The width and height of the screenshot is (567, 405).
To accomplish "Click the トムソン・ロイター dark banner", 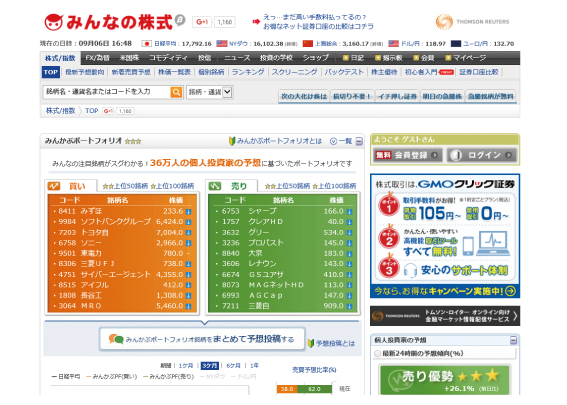I will tap(445, 316).
